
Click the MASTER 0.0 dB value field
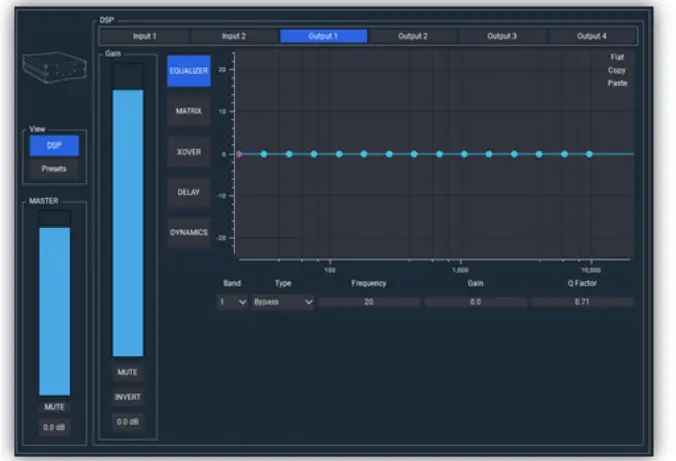[54, 427]
